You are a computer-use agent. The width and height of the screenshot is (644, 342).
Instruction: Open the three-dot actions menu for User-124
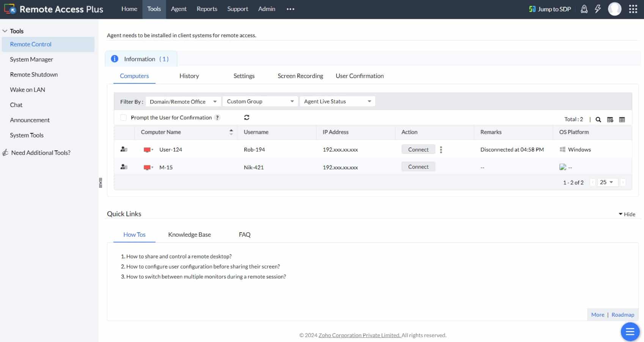tap(441, 150)
